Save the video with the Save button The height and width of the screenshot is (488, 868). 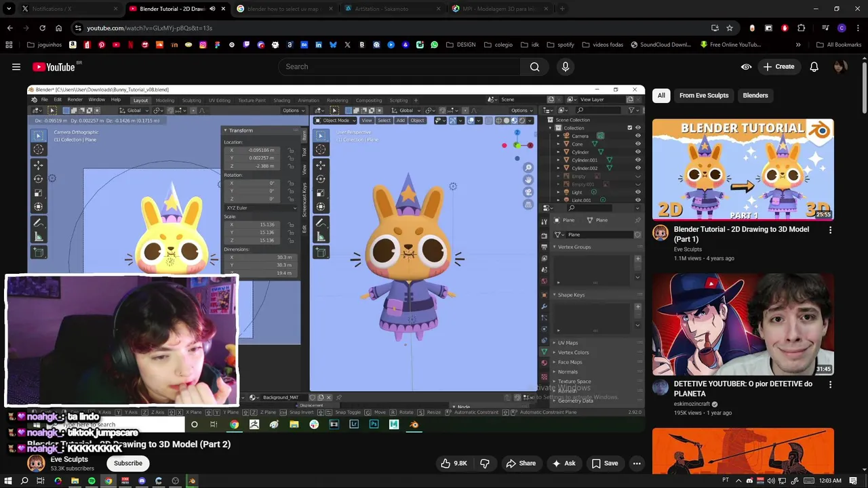tap(604, 464)
